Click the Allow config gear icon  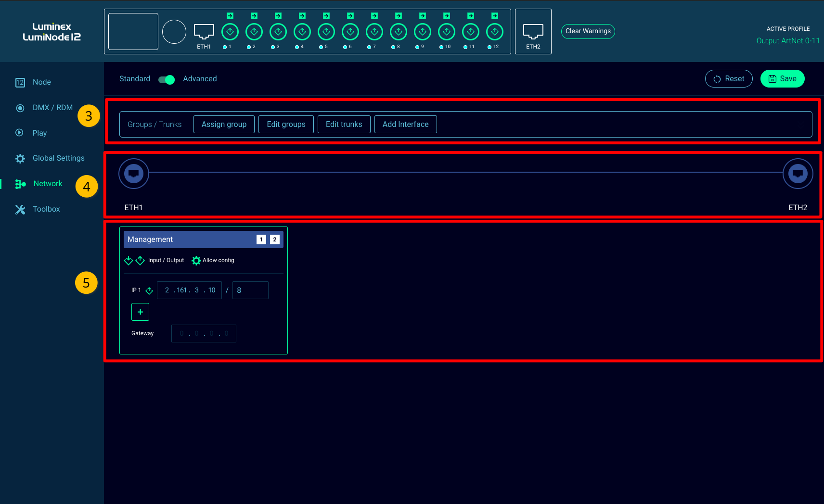point(196,261)
